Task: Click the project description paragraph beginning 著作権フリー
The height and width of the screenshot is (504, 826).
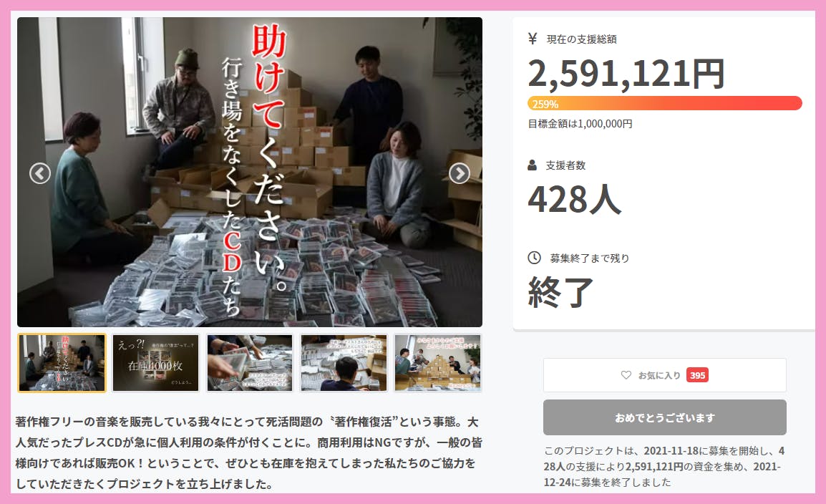Action: [x=248, y=452]
